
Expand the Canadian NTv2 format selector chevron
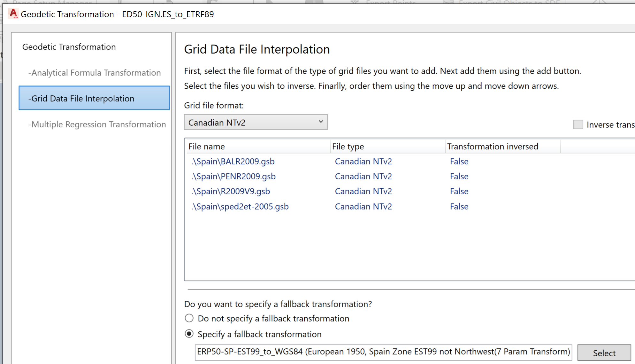[x=321, y=122]
